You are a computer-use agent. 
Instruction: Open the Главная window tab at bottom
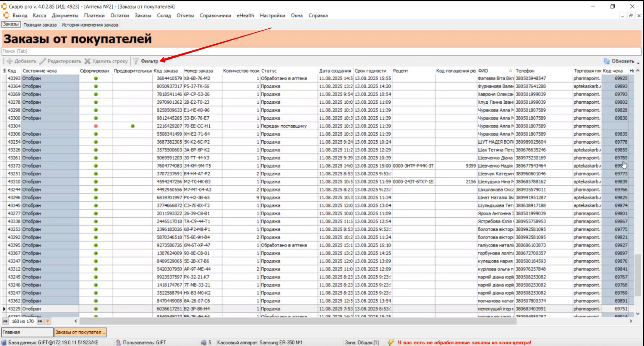[27, 332]
